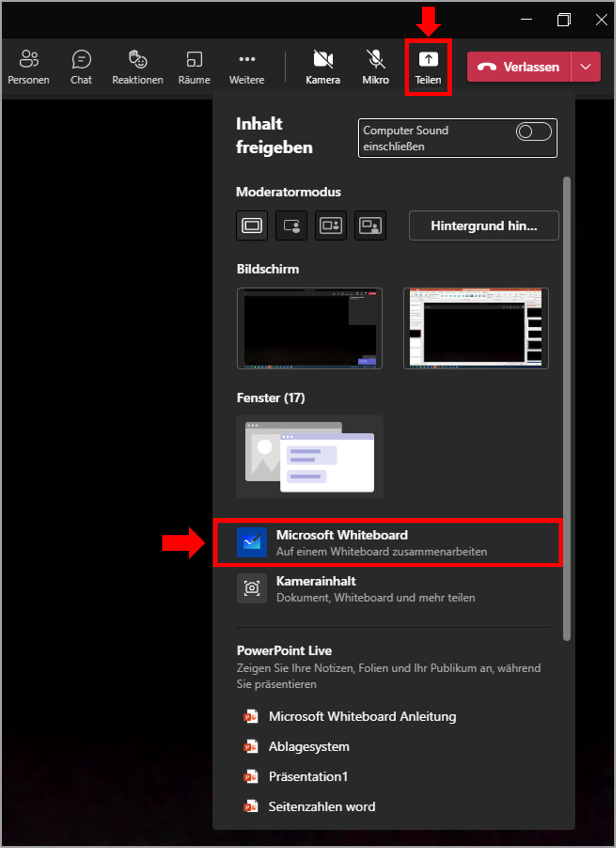
Task: Click the share panel vertical scrollbar
Action: pyautogui.click(x=567, y=409)
